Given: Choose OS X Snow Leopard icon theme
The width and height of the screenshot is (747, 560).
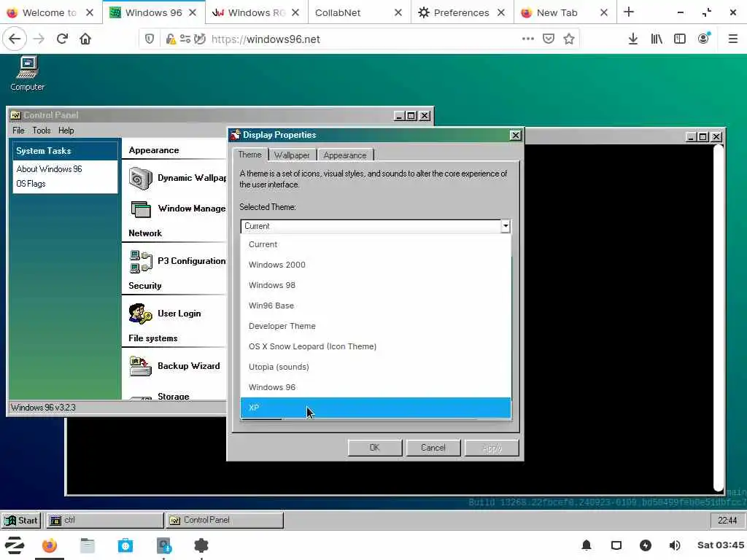Looking at the screenshot, I should pyautogui.click(x=376, y=346).
